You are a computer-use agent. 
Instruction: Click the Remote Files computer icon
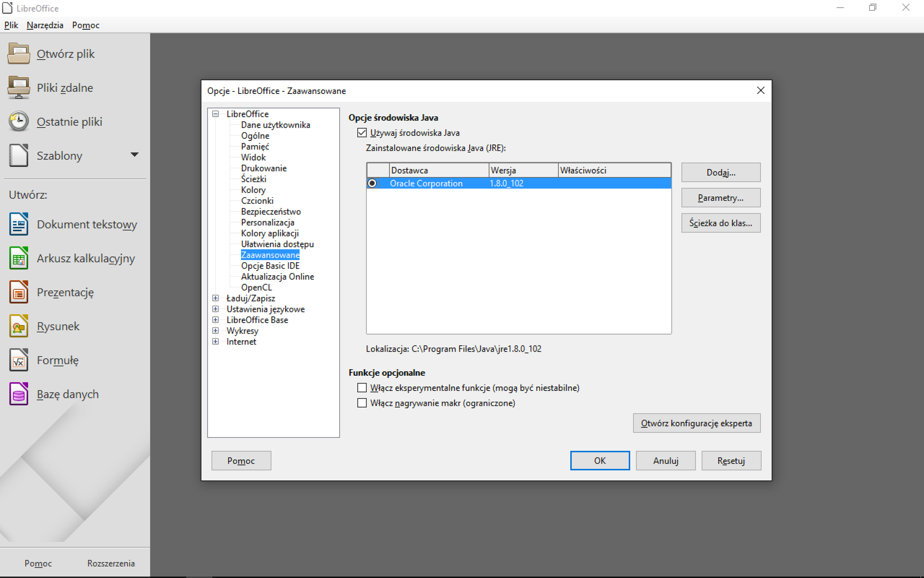pyautogui.click(x=18, y=88)
